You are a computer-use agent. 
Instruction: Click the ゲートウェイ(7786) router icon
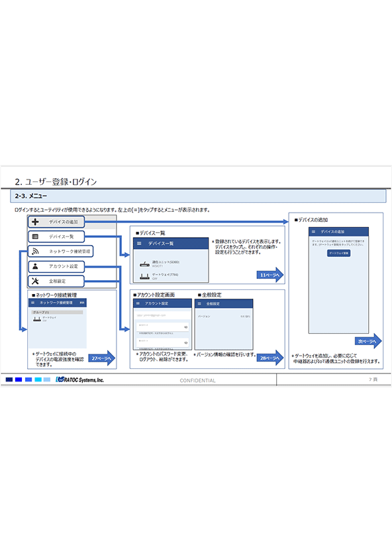144,277
